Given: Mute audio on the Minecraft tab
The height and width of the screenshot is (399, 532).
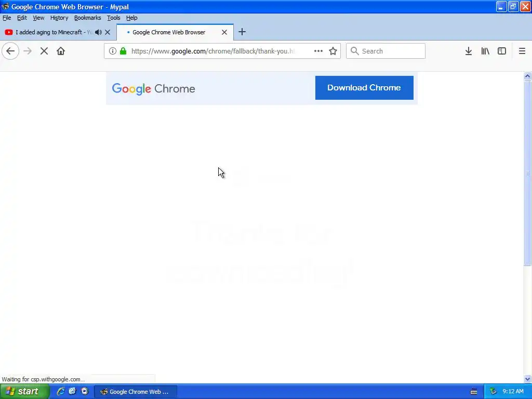Looking at the screenshot, I should [98, 32].
